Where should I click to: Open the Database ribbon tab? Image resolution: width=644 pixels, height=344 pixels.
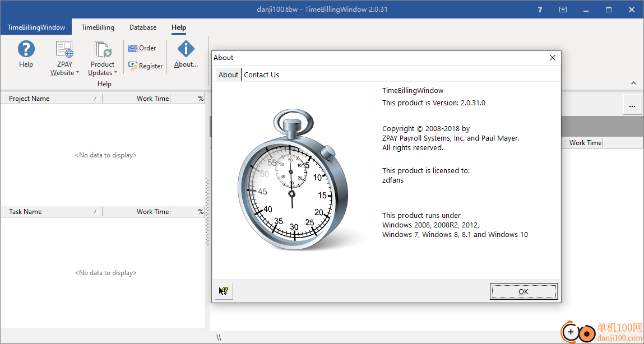pos(143,27)
